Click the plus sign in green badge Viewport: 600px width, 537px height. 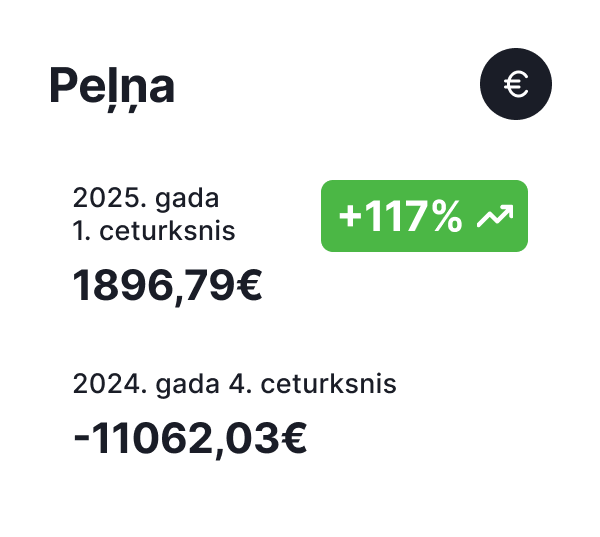tap(350, 217)
